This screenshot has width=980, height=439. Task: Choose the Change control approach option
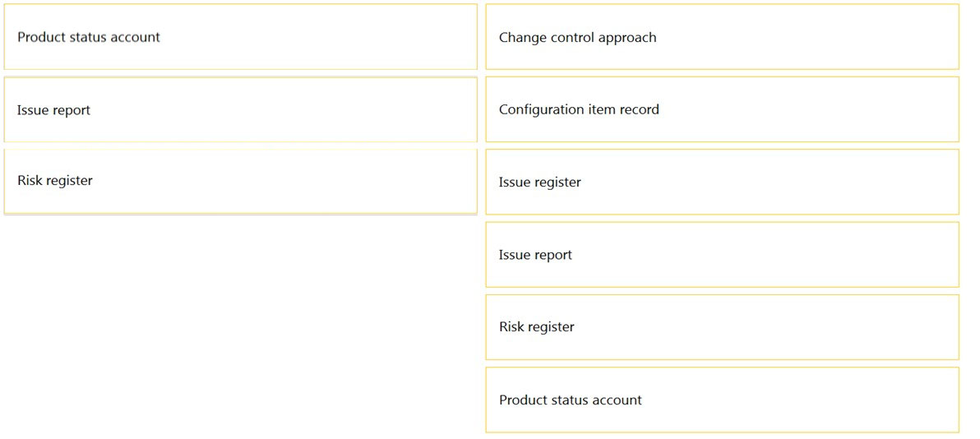coord(722,37)
